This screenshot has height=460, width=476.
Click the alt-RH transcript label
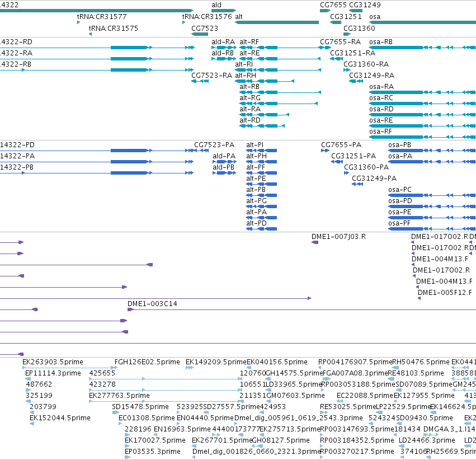(246, 76)
